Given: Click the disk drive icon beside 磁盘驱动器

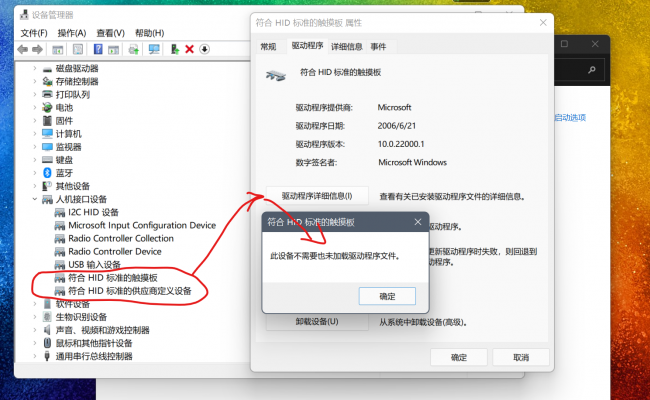Looking at the screenshot, I should point(47,69).
